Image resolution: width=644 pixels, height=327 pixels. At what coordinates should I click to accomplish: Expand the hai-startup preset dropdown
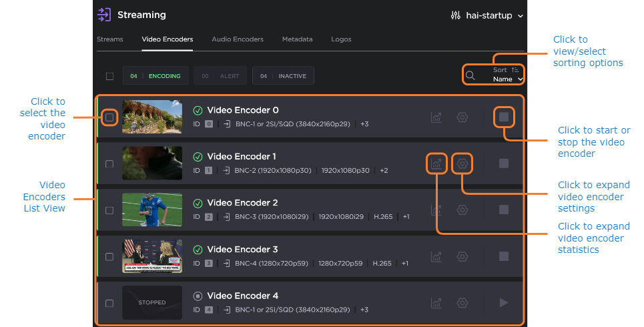pyautogui.click(x=487, y=15)
